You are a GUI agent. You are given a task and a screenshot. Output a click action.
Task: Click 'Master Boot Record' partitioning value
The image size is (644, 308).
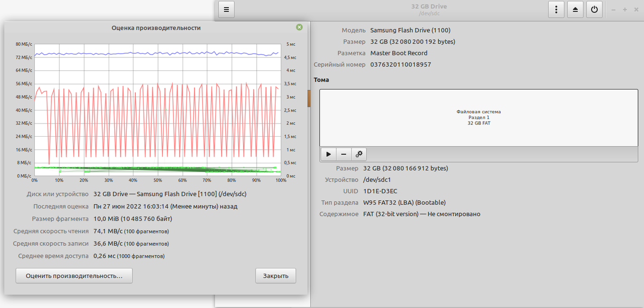pyautogui.click(x=399, y=53)
